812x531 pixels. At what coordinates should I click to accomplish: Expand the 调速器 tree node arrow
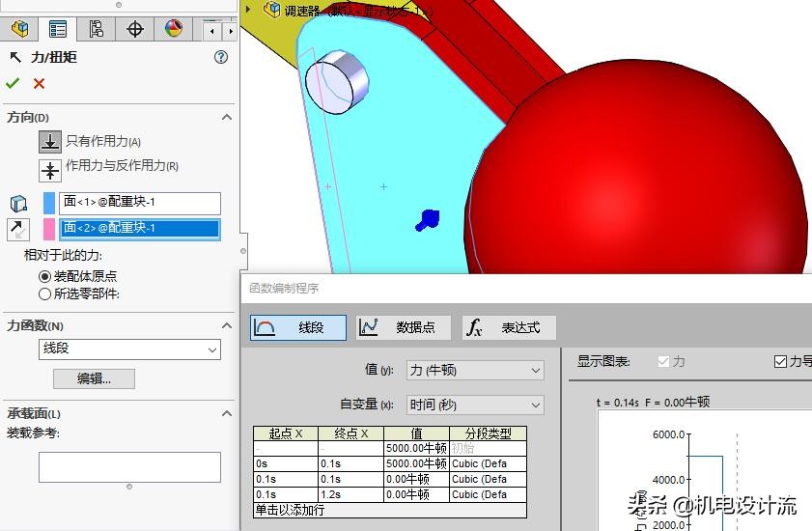point(248,9)
